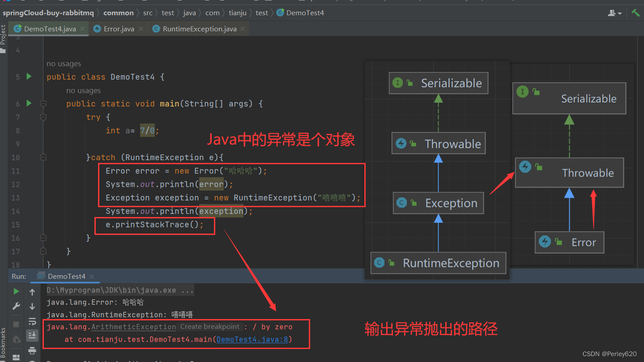Click fold end marker on line 16
The height and width of the screenshot is (362, 644).
[x=43, y=238]
